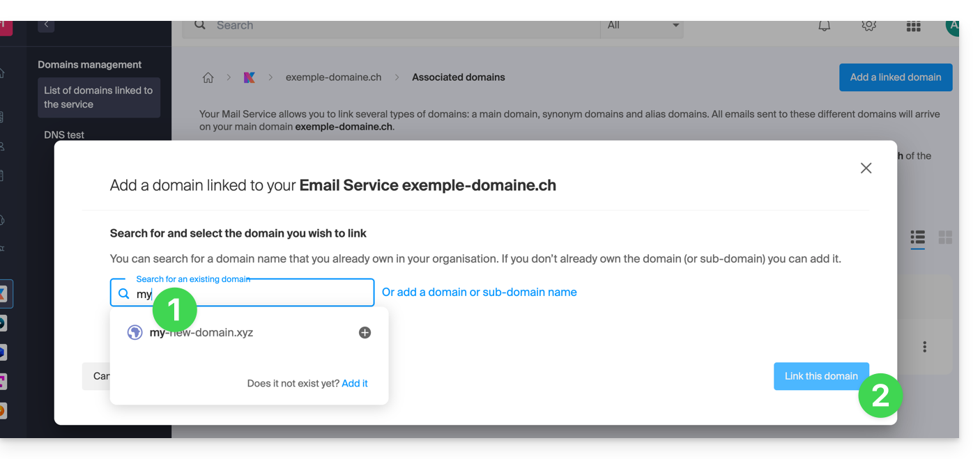Collapse the sidebar with back chevron
The height and width of the screenshot is (459, 980).
tap(46, 24)
